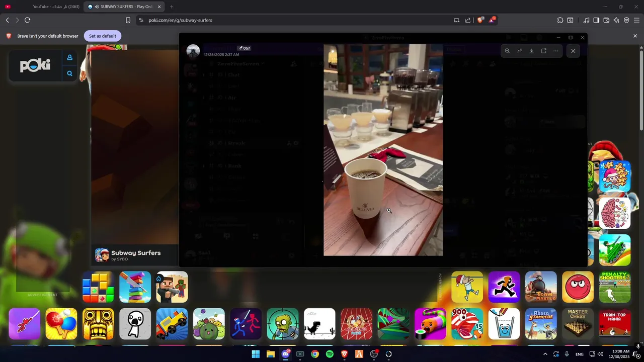Viewport: 644px width, 362px height.
Task: Go back in browser history
Action: pos(7,20)
